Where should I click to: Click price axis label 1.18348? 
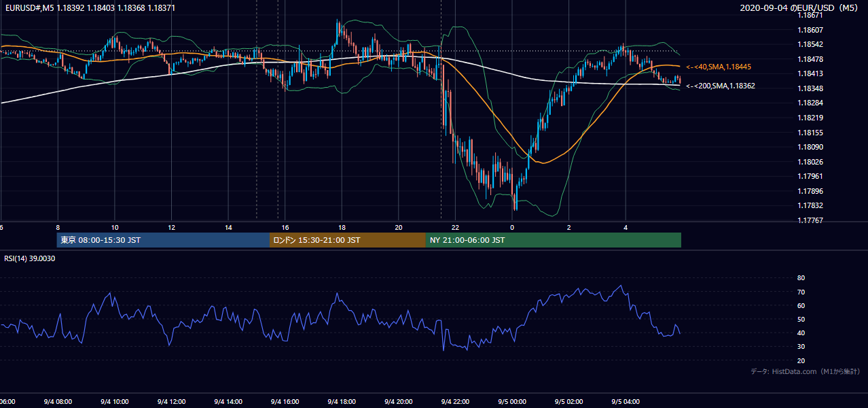point(810,88)
